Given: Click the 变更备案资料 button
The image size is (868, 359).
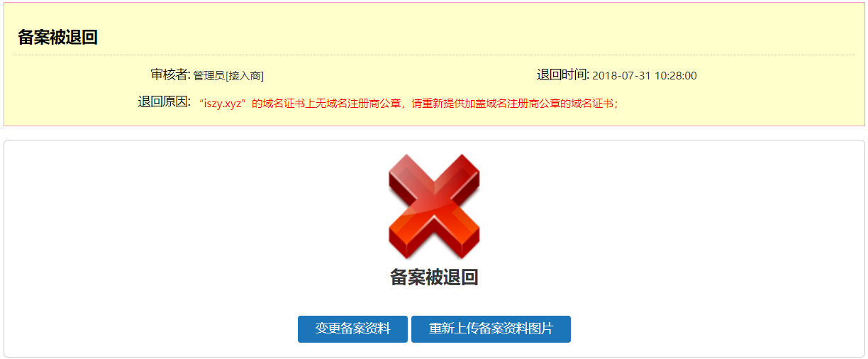Looking at the screenshot, I should point(352,329).
